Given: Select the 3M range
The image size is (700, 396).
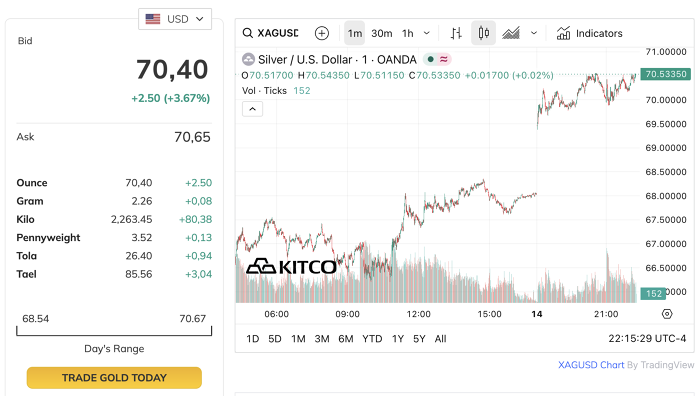Looking at the screenshot, I should coord(322,339).
